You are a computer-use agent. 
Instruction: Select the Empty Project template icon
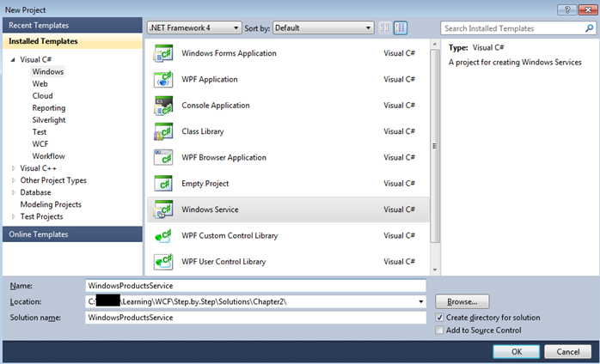tap(162, 184)
